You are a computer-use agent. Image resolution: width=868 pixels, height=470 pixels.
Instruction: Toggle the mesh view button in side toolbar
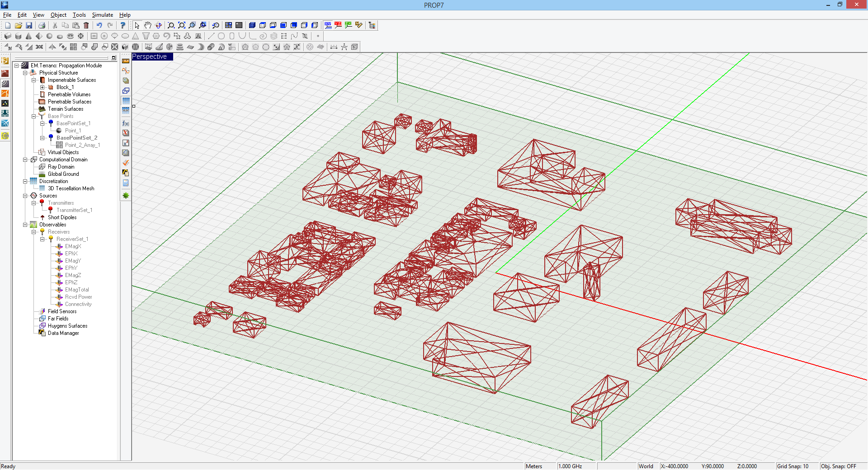coord(126,101)
